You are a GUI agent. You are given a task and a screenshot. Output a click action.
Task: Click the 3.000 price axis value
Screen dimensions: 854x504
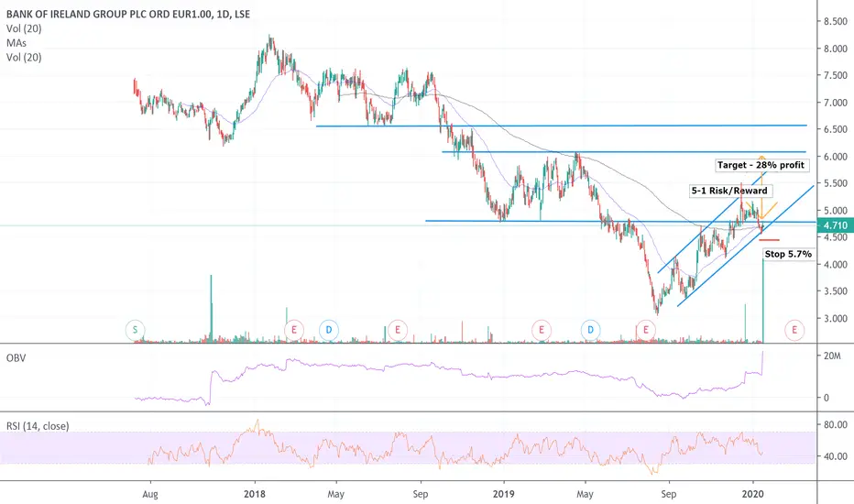click(836, 318)
